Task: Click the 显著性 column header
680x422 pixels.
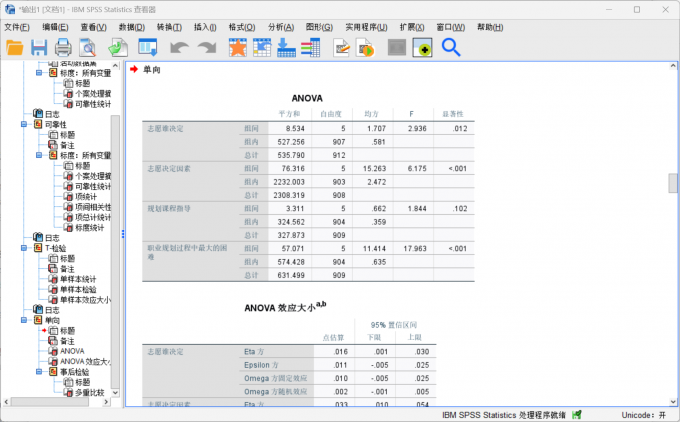Action: pyautogui.click(x=453, y=114)
